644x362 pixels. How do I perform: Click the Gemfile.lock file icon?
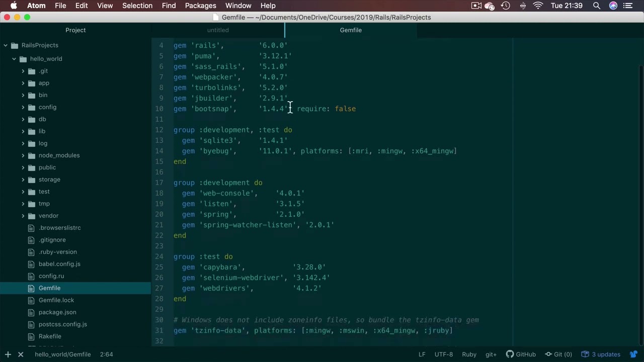31,300
